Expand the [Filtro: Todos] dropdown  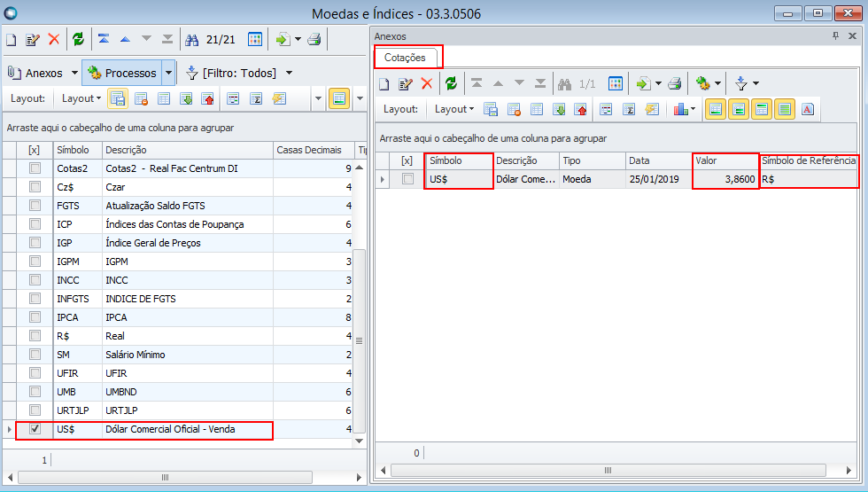point(289,73)
